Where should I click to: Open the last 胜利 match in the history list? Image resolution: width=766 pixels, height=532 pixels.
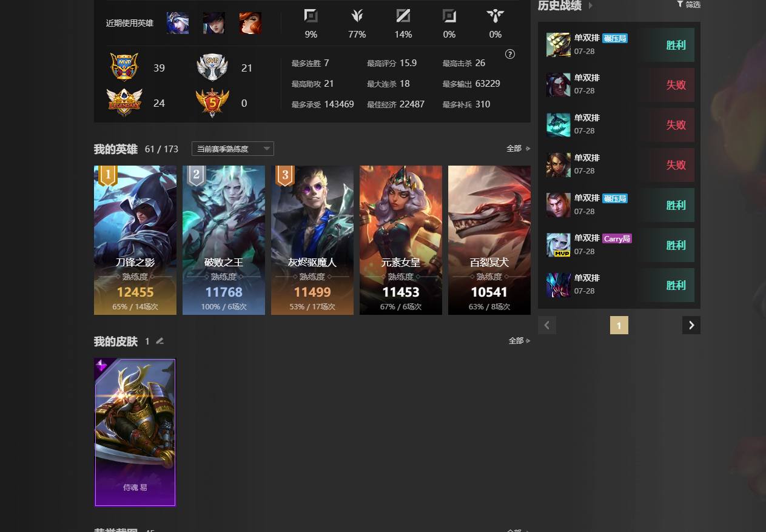(619, 285)
